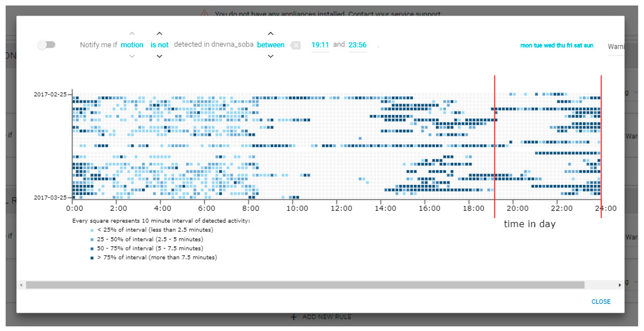Click the CLOSE button
This screenshot has height=331, width=644.
pyautogui.click(x=601, y=301)
